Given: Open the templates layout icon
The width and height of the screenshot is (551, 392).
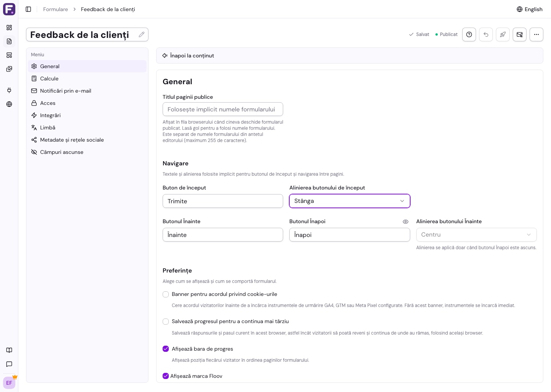Looking at the screenshot, I should 9,55.
